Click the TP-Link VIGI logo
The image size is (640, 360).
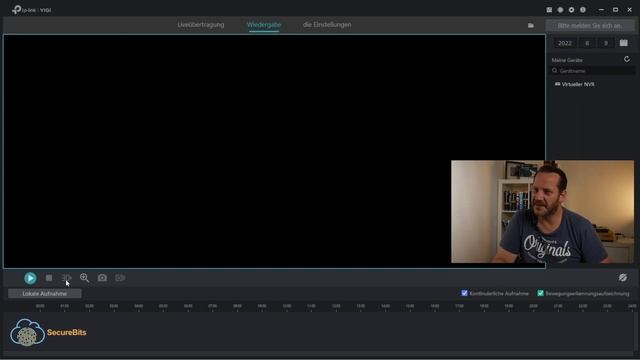point(32,10)
